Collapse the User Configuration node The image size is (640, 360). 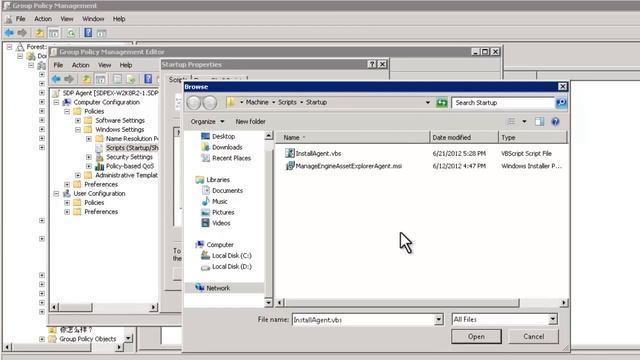(x=56, y=193)
